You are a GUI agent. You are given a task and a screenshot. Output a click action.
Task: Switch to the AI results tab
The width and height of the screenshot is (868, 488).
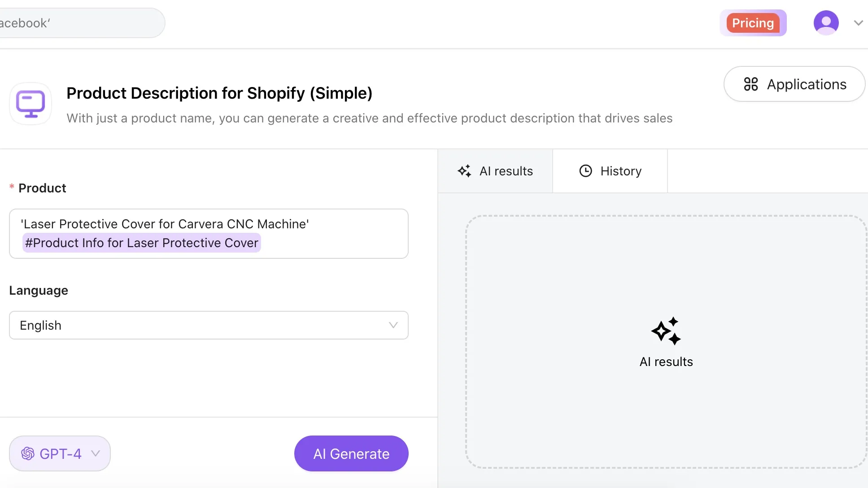(x=495, y=171)
